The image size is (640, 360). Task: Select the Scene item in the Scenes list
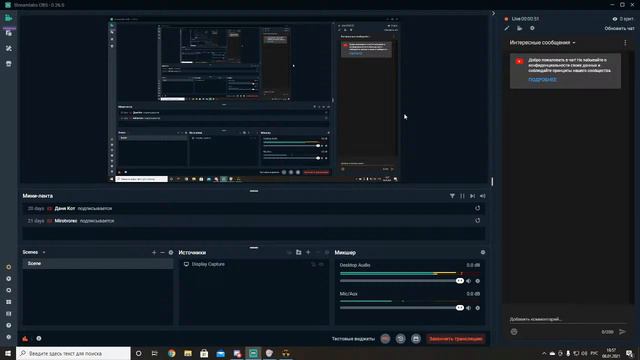(x=98, y=264)
